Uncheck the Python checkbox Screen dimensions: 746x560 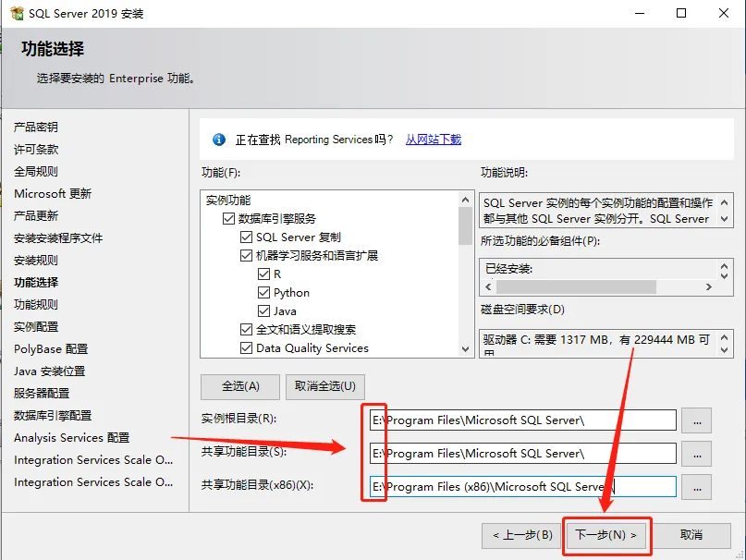(x=263, y=293)
